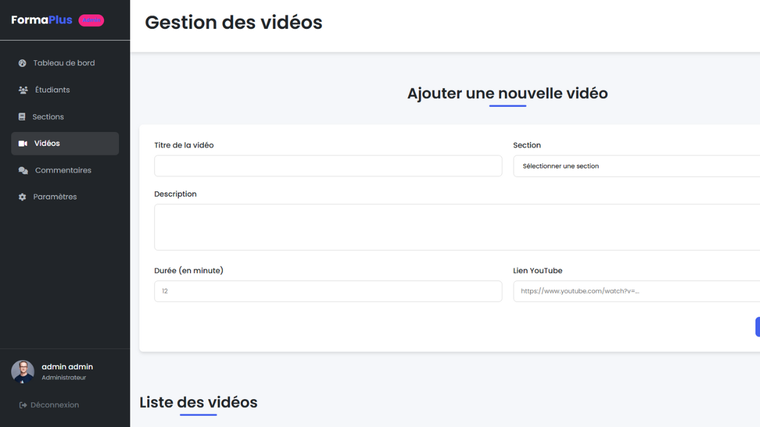760x427 pixels.
Task: Click into the Description text area
Action: point(457,227)
